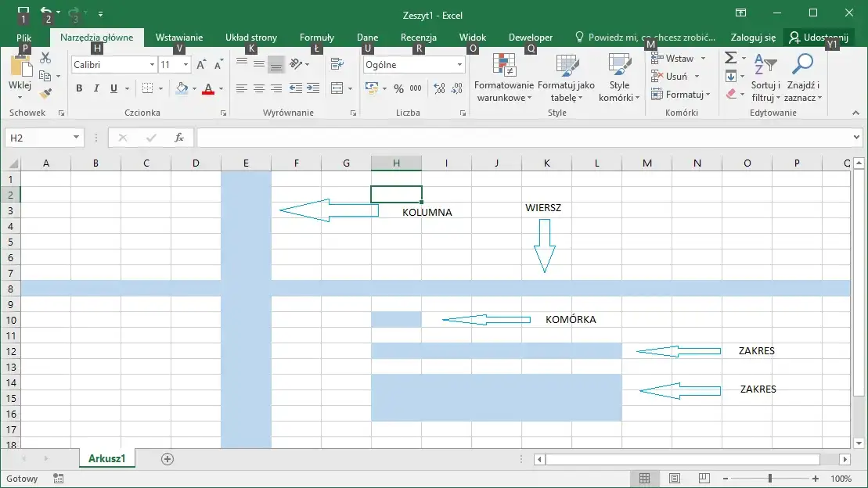Click the AutoSum sigma icon
Screen dimensions: 868x488
(730, 59)
